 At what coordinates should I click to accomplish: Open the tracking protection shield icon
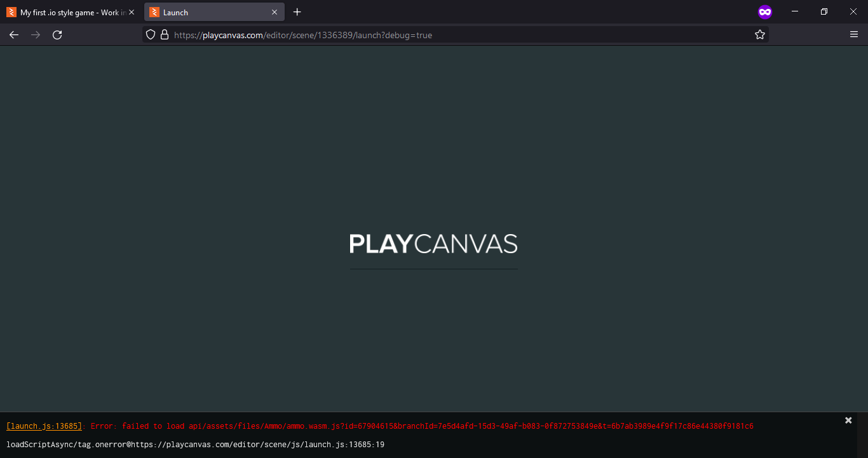(x=151, y=35)
